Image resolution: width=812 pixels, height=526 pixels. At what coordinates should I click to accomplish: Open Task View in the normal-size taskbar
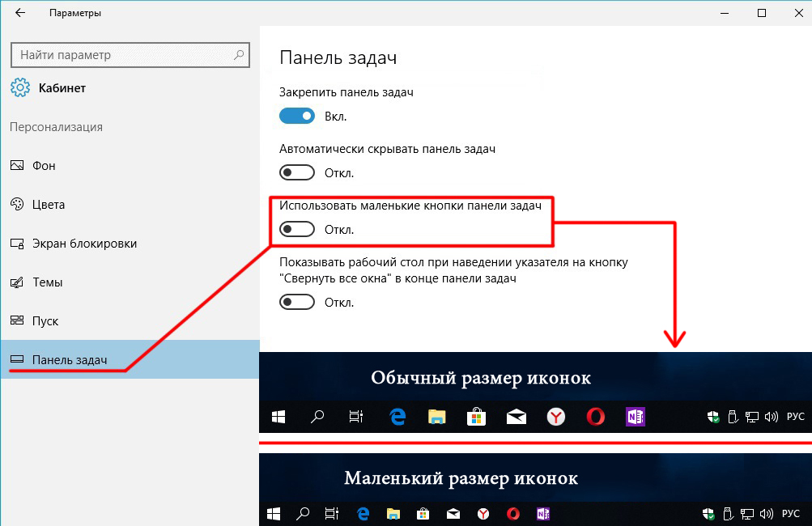pyautogui.click(x=356, y=417)
